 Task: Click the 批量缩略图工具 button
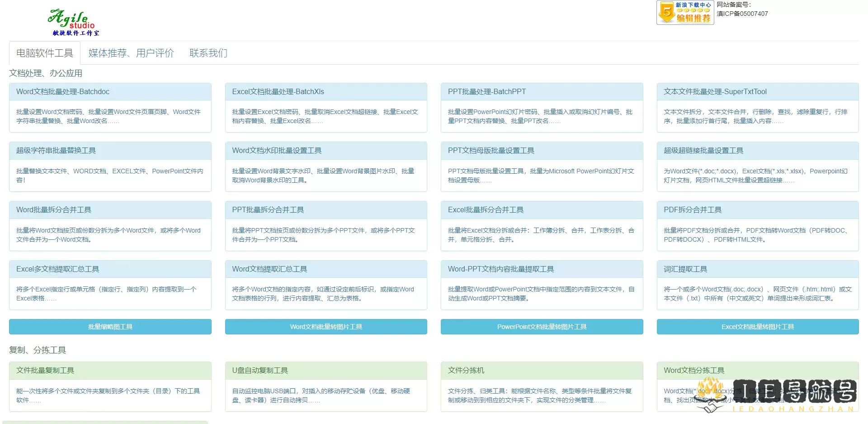110,326
